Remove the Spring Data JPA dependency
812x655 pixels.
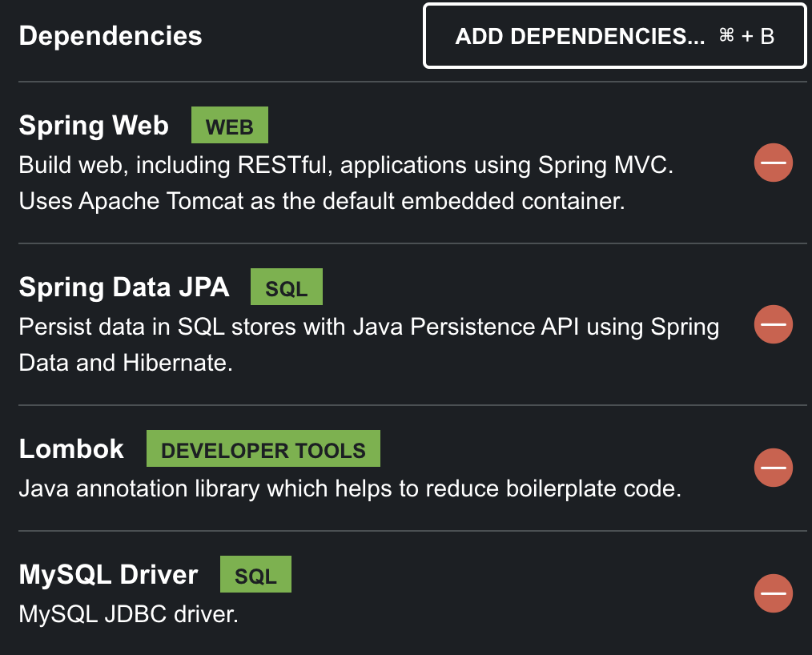pos(773,324)
